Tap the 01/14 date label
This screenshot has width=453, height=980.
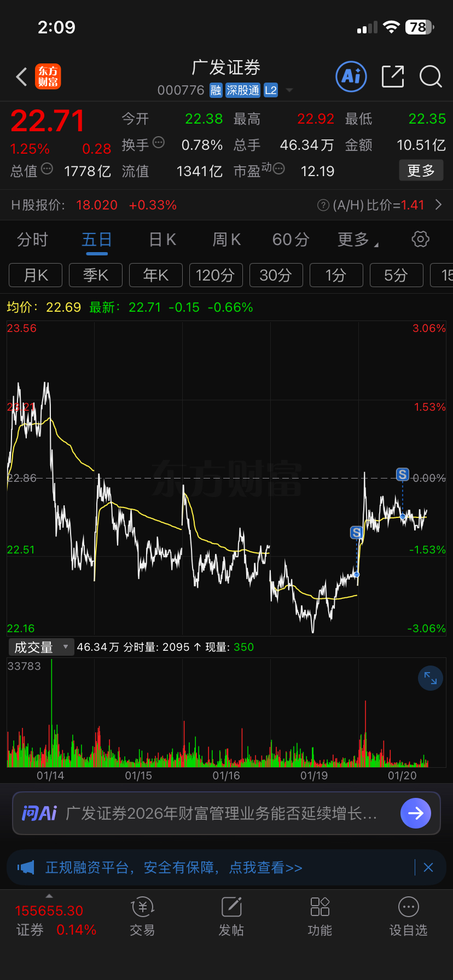click(x=50, y=775)
